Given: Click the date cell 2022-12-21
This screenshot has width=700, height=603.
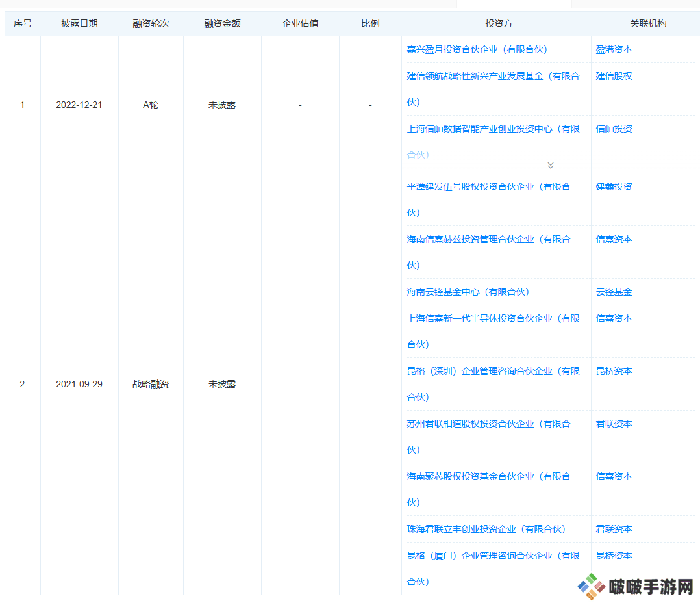Looking at the screenshot, I should (x=79, y=105).
